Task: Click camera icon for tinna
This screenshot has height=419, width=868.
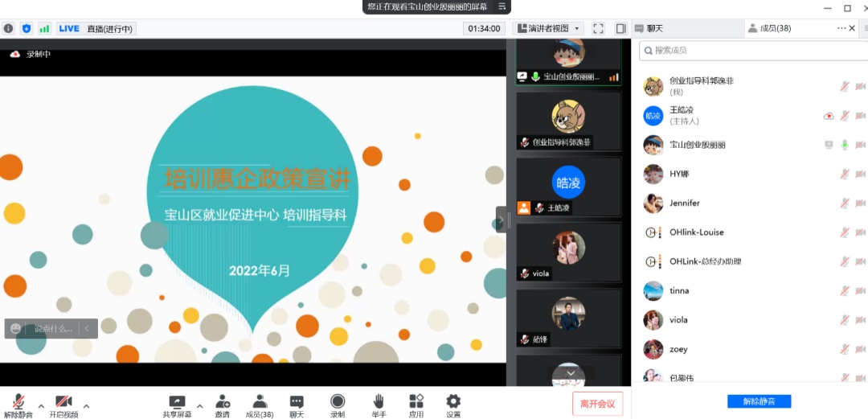Action: [860, 290]
